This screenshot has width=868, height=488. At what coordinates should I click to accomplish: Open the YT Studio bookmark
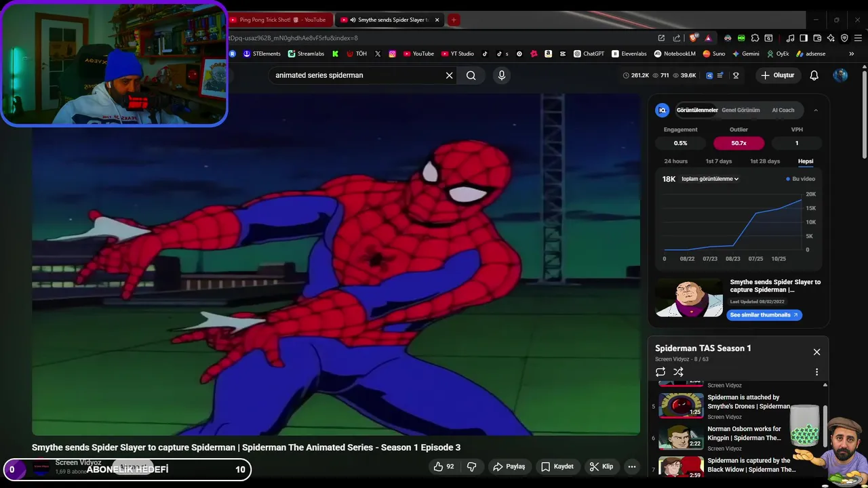[x=458, y=54]
